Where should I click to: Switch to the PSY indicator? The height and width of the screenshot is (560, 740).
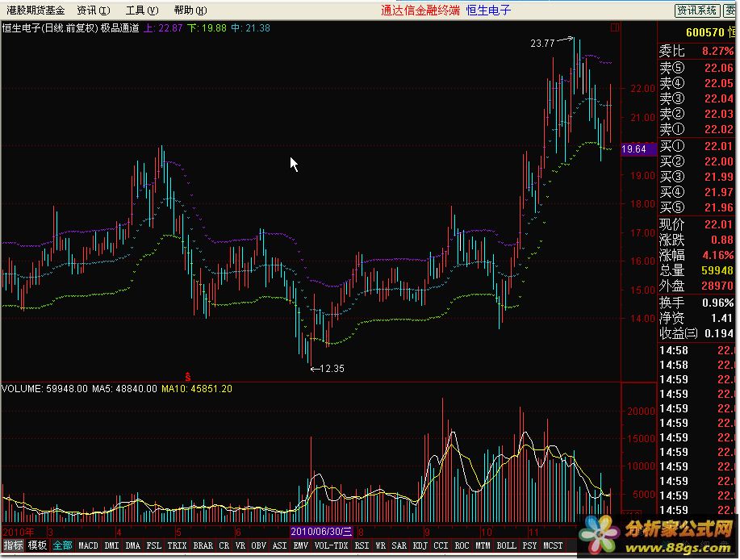[529, 545]
